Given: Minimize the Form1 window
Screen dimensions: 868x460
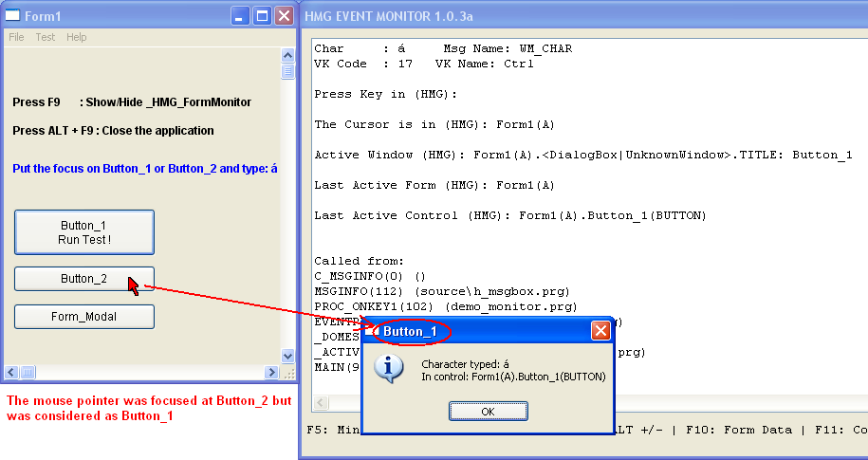Looking at the screenshot, I should point(241,15).
